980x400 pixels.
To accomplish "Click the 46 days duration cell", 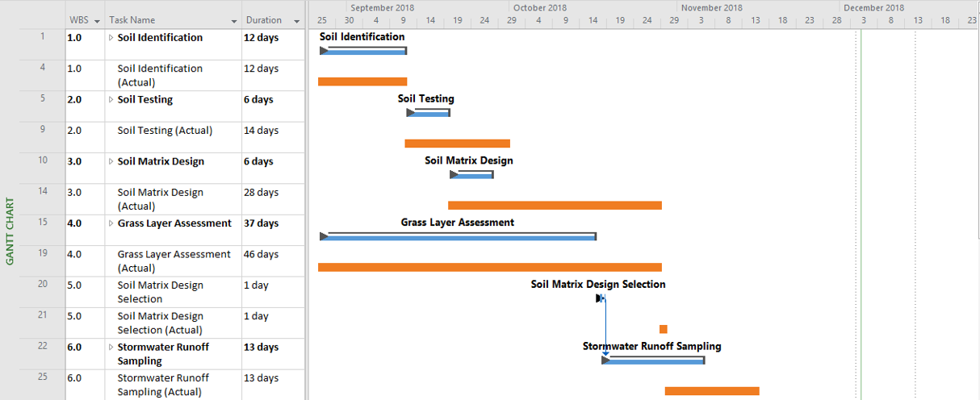I will click(272, 255).
